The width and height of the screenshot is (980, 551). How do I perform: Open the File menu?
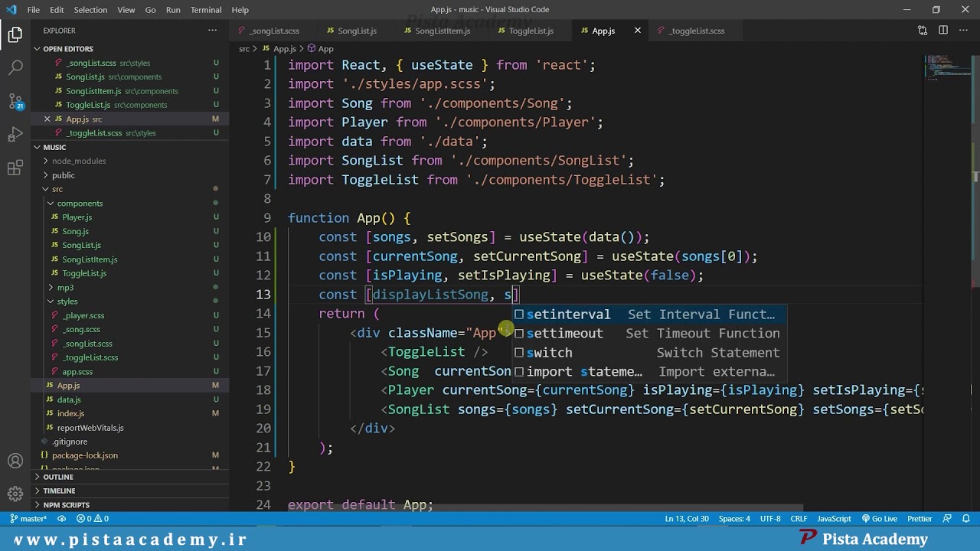34,10
